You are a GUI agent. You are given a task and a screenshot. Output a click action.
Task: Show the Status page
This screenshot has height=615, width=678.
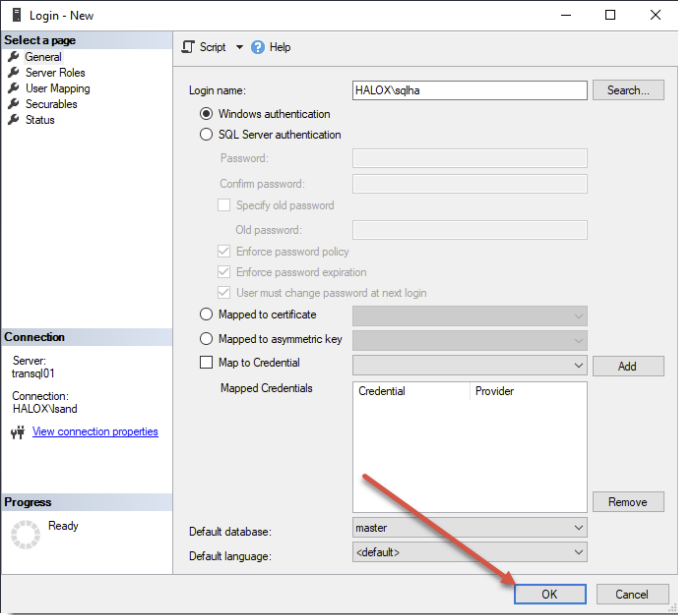40,120
